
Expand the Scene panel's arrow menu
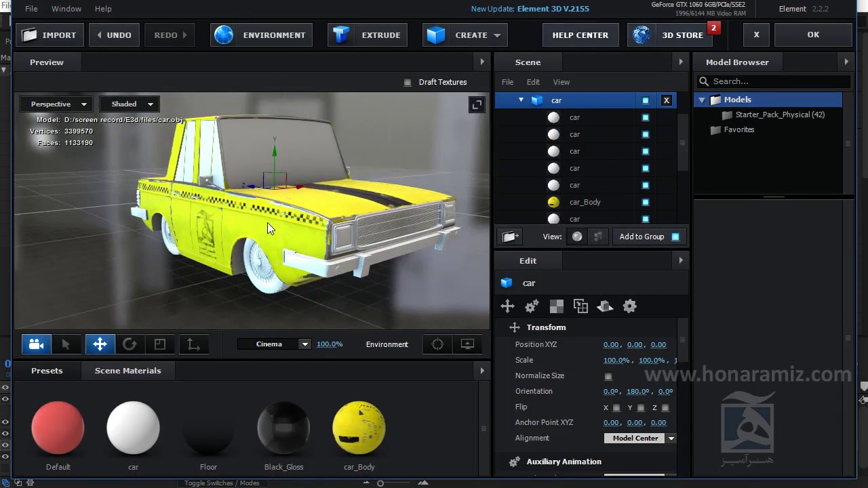(681, 62)
